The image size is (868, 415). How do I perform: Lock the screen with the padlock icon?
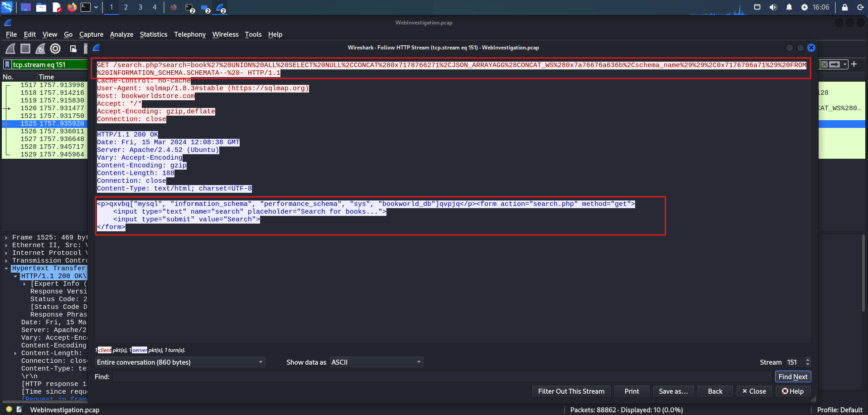pyautogui.click(x=845, y=7)
